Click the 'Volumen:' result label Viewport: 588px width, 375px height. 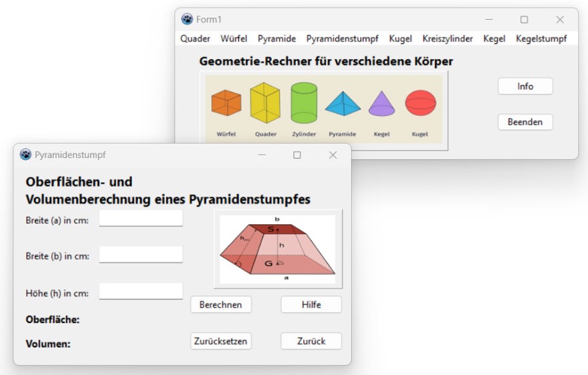click(x=48, y=344)
